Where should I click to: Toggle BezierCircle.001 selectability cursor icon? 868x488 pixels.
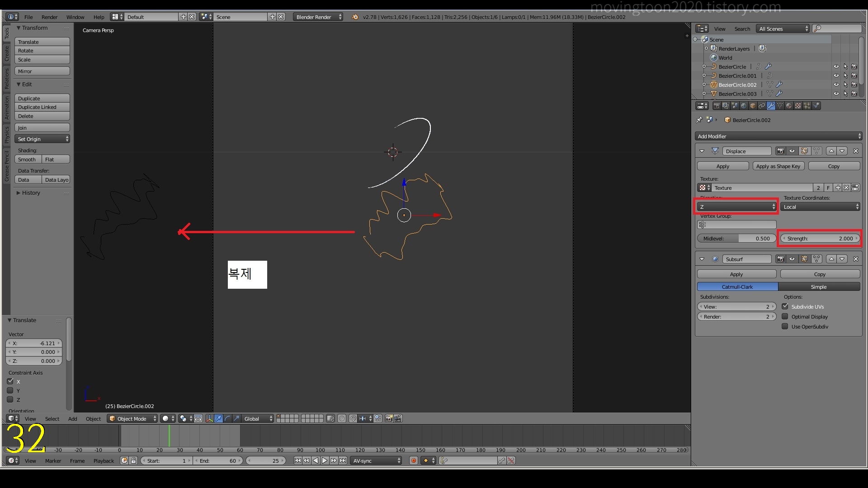click(845, 75)
